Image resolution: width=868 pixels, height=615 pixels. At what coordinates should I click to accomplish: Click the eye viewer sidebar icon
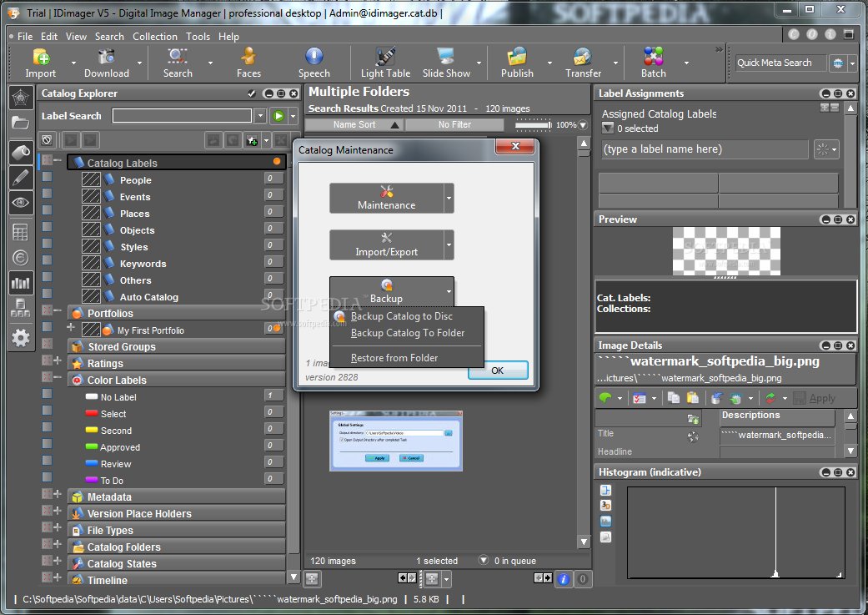tap(21, 204)
